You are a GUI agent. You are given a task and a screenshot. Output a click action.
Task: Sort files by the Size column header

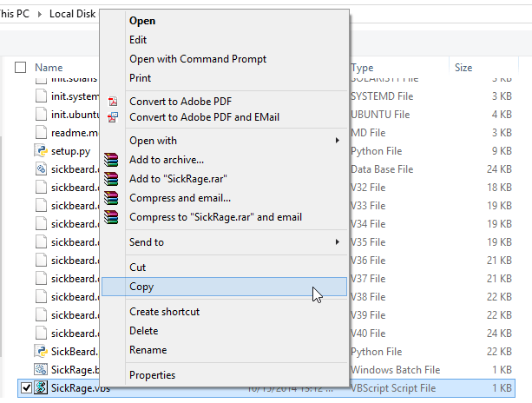point(463,67)
